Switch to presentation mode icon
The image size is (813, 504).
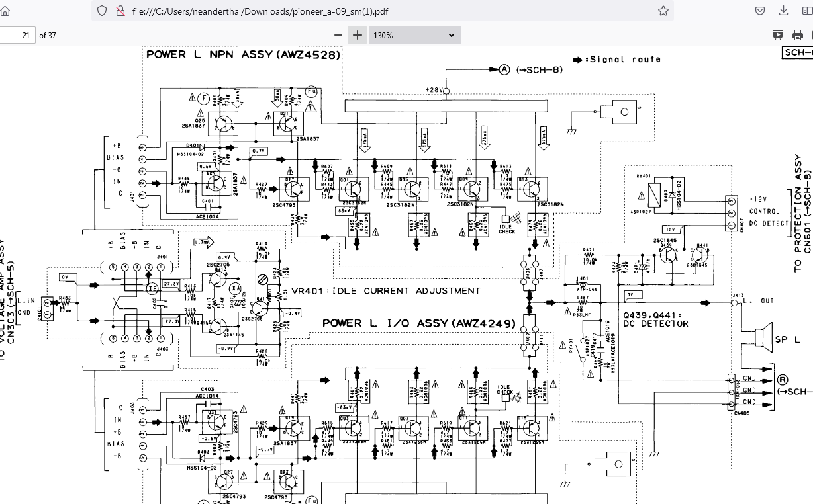pyautogui.click(x=778, y=35)
